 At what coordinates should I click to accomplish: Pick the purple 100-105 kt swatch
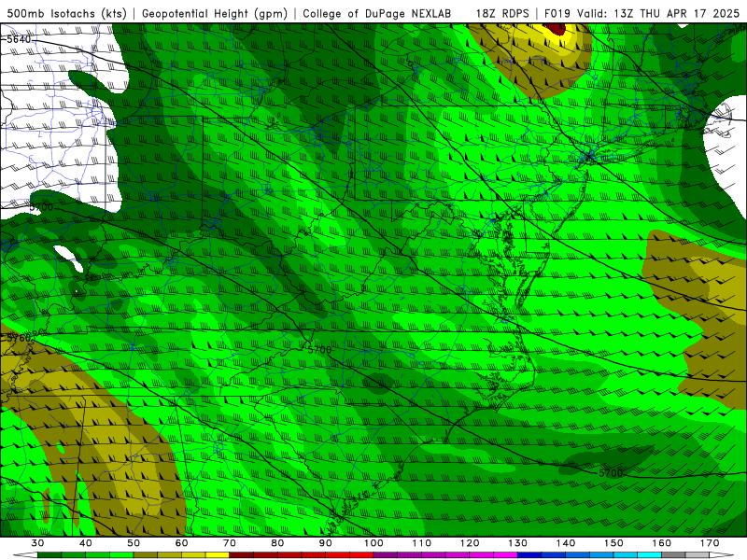386,555
